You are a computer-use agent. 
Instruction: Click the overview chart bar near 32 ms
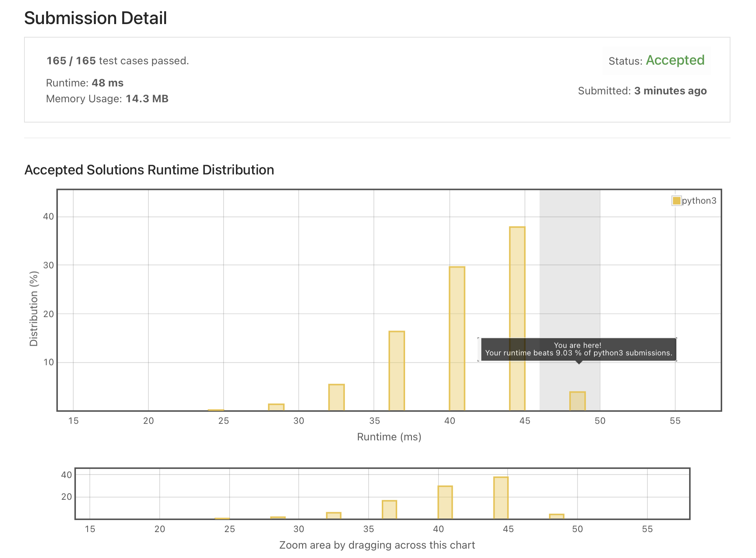tap(334, 516)
